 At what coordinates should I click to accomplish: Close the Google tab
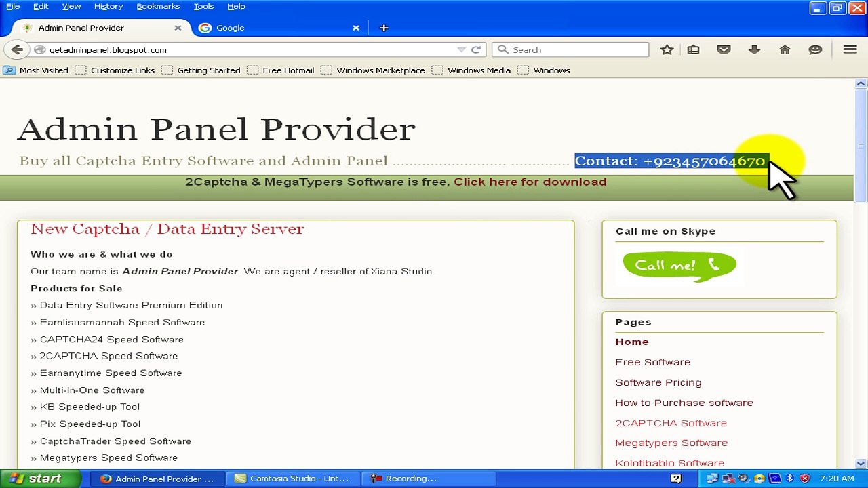click(x=355, y=28)
